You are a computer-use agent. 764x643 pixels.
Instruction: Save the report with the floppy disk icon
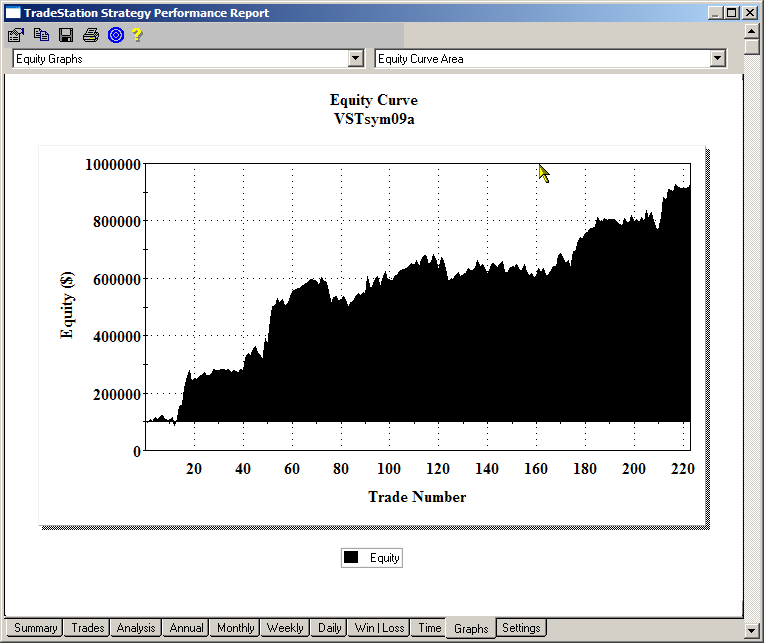(x=66, y=35)
